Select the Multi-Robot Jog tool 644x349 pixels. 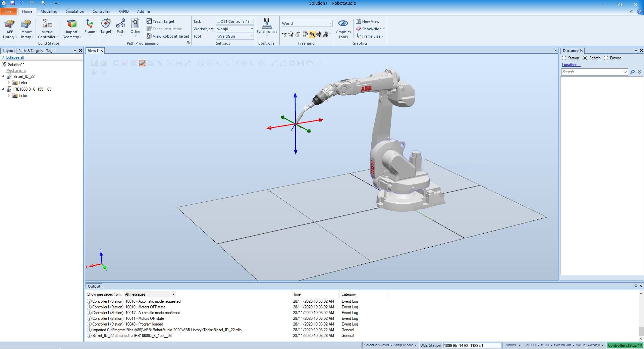326,34
